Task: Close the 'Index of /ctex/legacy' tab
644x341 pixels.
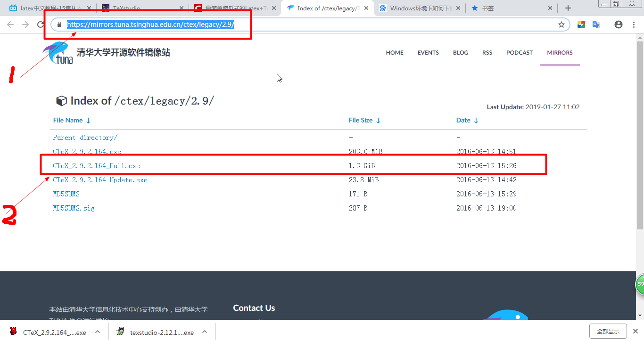Action: tap(366, 8)
